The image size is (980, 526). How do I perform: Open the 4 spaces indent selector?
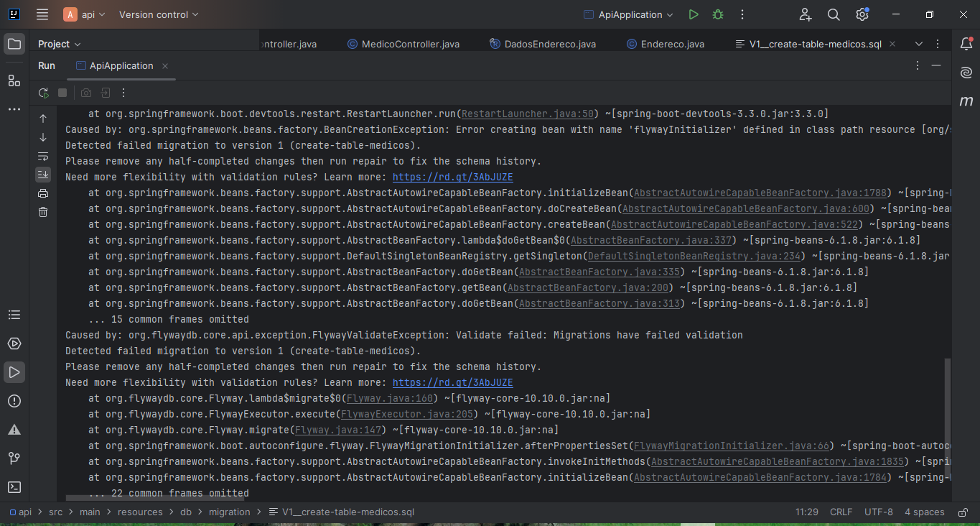coord(925,512)
